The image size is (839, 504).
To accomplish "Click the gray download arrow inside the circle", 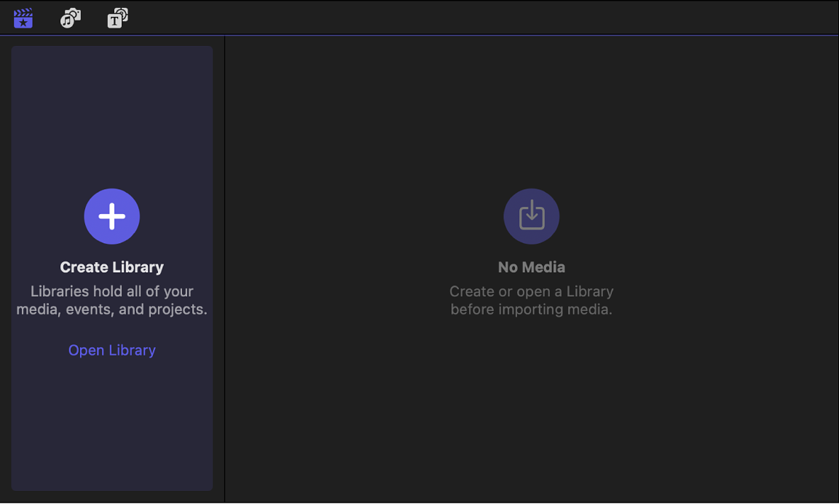I will pos(531,216).
